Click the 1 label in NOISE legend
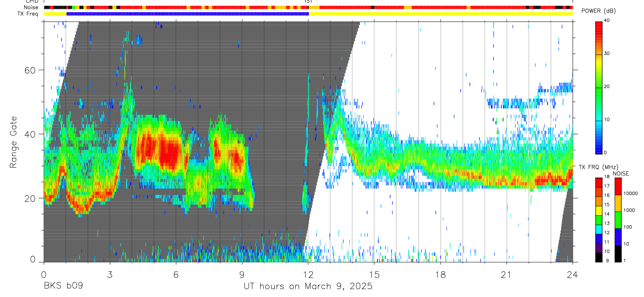 [x=624, y=260]
